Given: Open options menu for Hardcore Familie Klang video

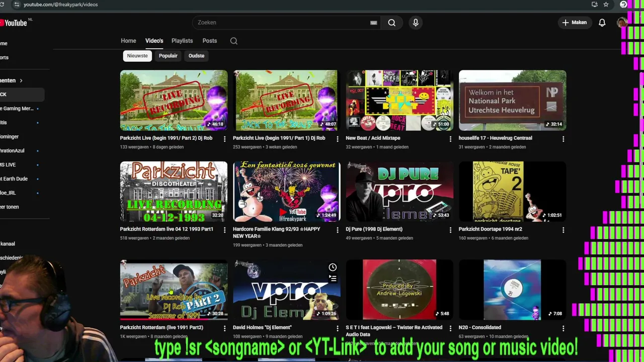Looking at the screenshot, I should 338,230.
